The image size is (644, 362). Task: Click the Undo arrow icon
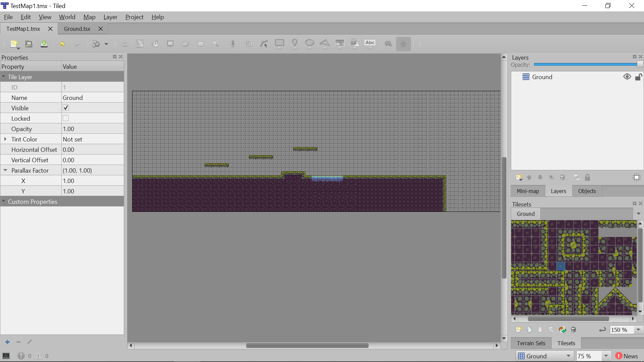click(x=62, y=44)
